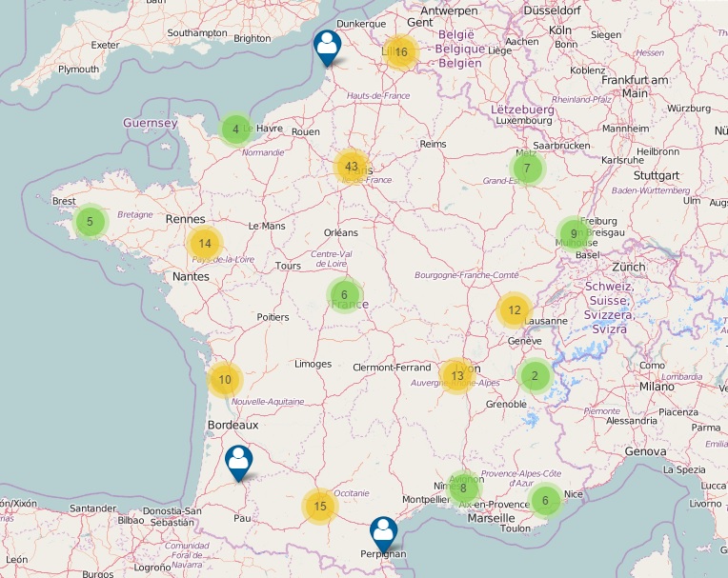Open the Mulhouse cluster marked 9

tap(575, 234)
